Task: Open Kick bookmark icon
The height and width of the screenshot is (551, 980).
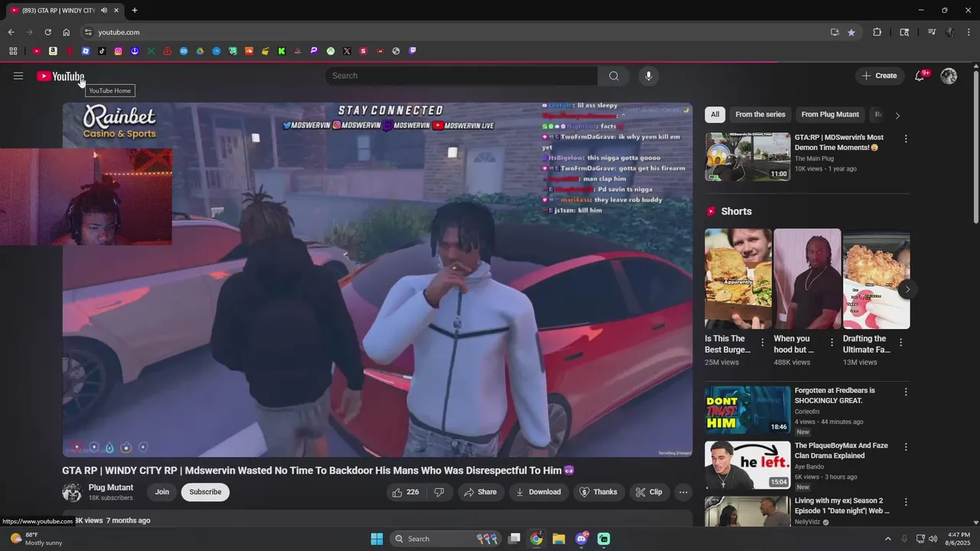Action: coord(282,51)
